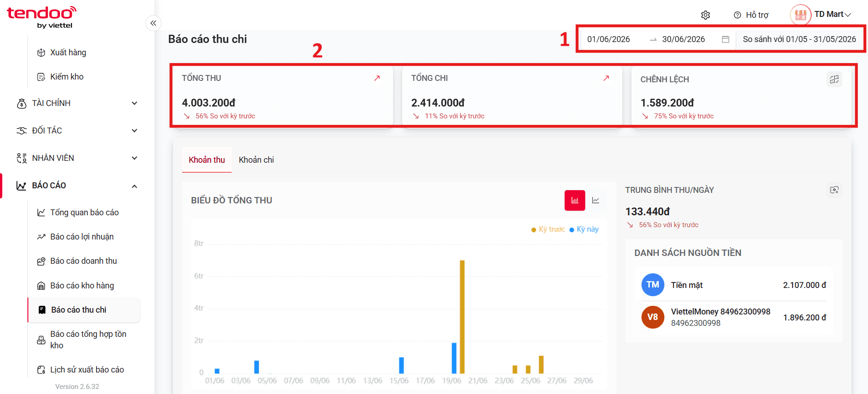
Task: Click the TD Mart store avatar
Action: [x=801, y=15]
